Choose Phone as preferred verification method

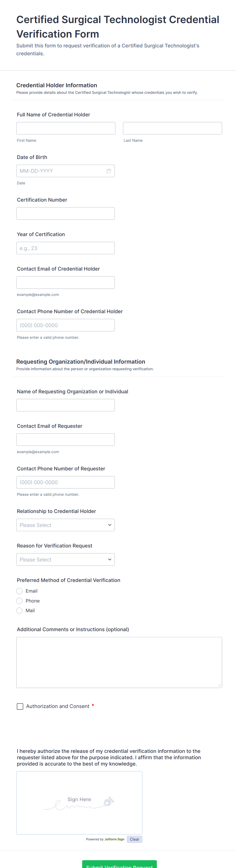(20, 601)
